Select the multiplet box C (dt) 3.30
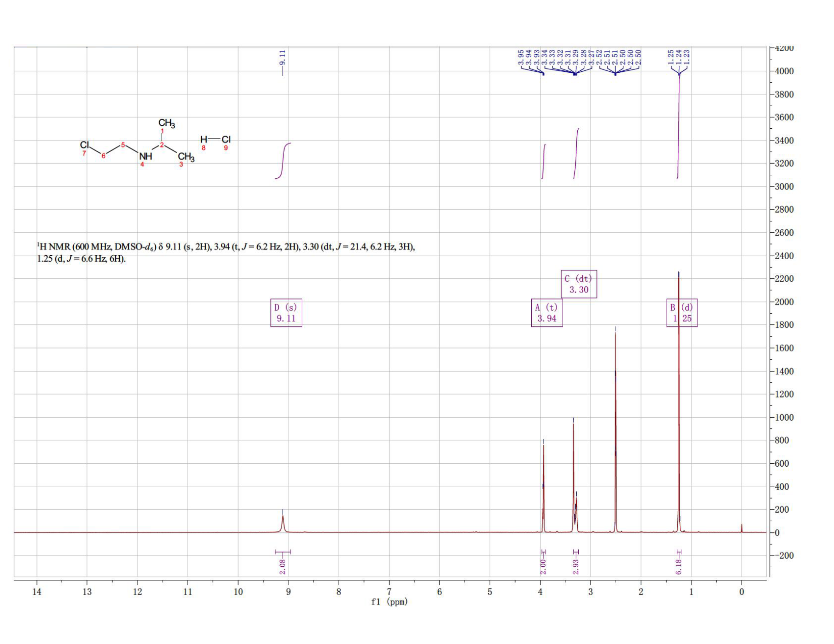 [579, 284]
